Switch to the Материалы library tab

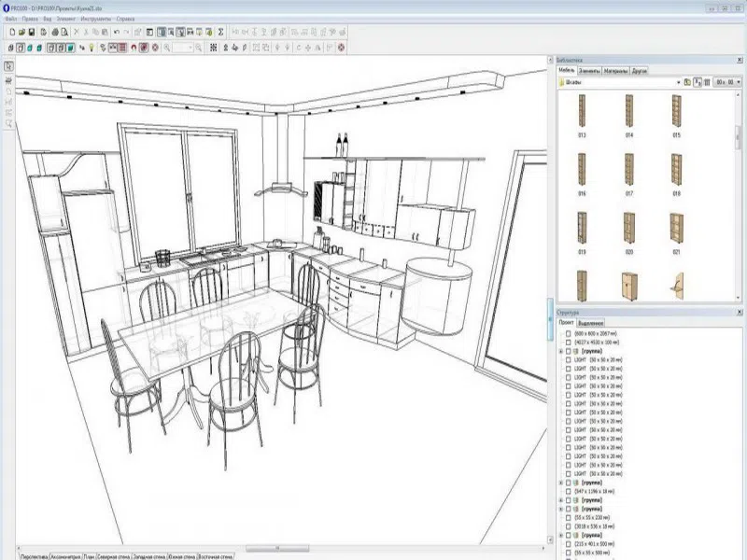(615, 71)
